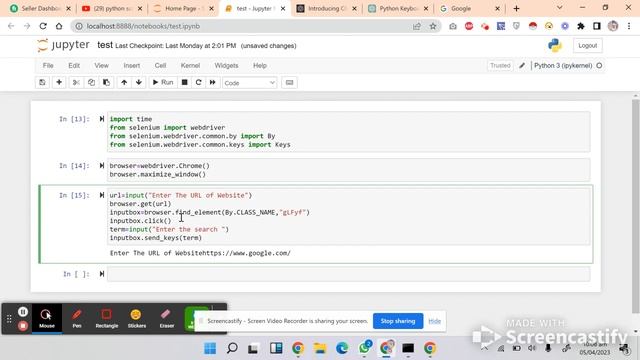Reload the page with the refresh icon
Viewport: 640px width, 360px height.
click(43, 26)
